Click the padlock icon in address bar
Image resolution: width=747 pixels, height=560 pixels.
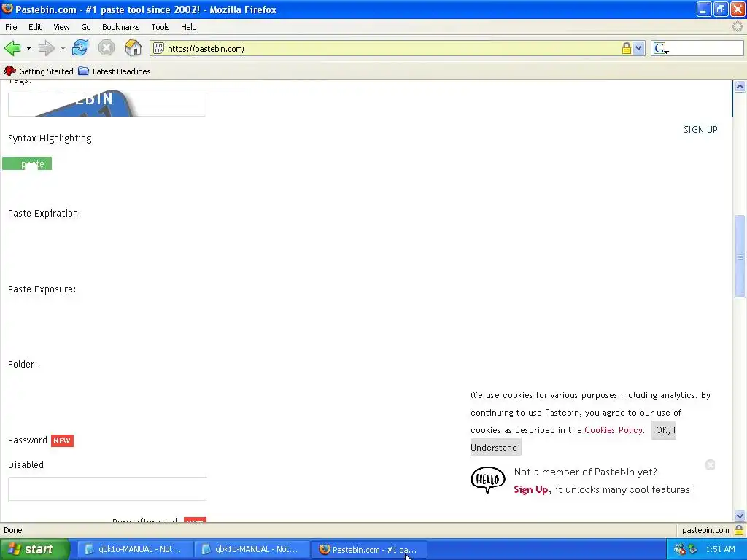coord(626,48)
